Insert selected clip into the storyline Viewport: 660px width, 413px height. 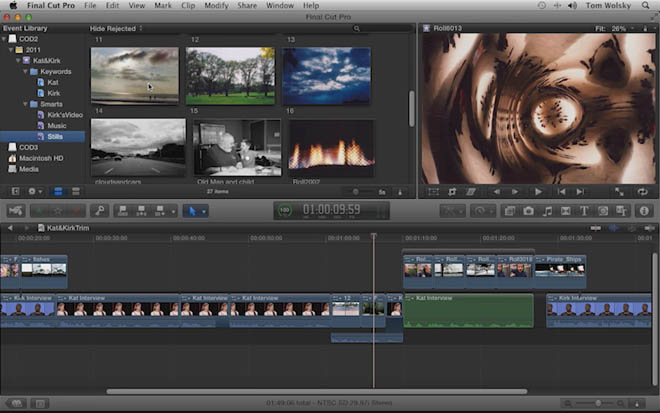click(x=141, y=211)
